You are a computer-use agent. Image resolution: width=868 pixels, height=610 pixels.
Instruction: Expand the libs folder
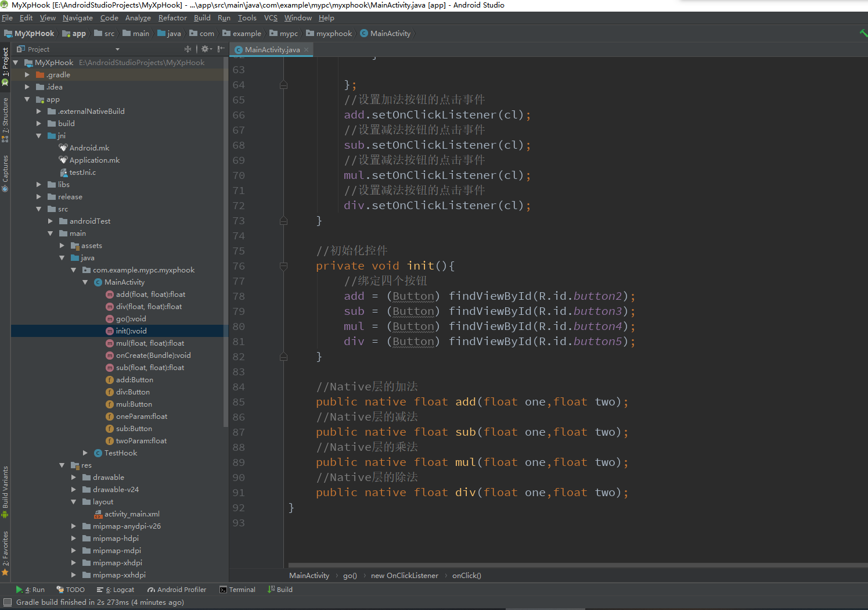[x=39, y=185]
